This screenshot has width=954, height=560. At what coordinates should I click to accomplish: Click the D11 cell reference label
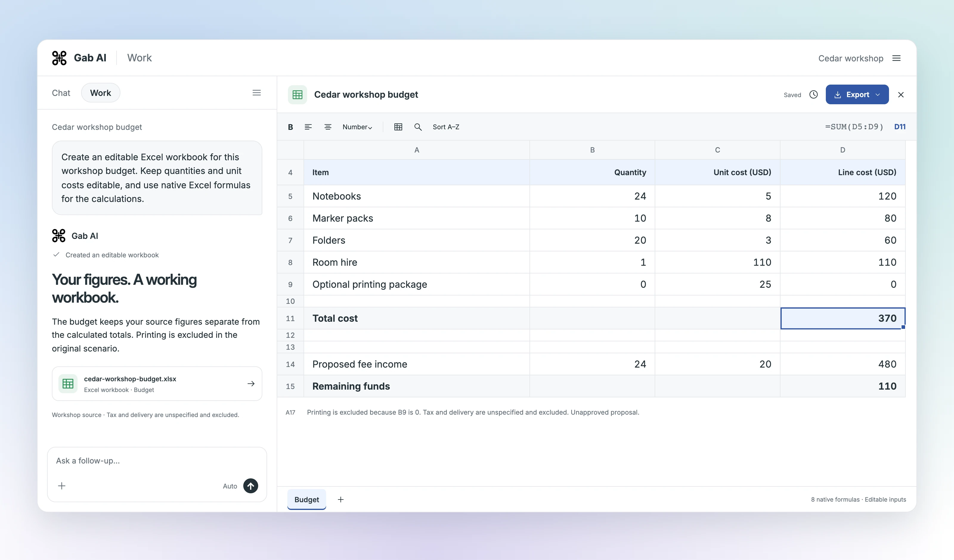899,127
